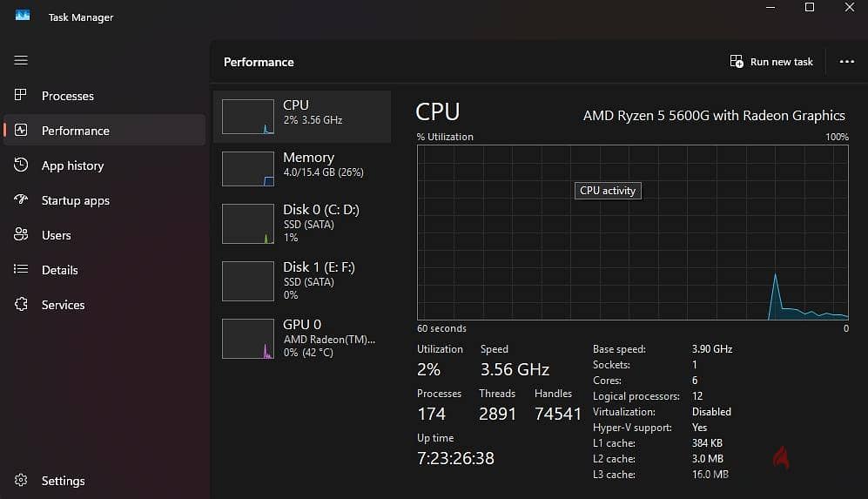Click the Threads count 2891
This screenshot has width=868, height=499.
(x=498, y=414)
